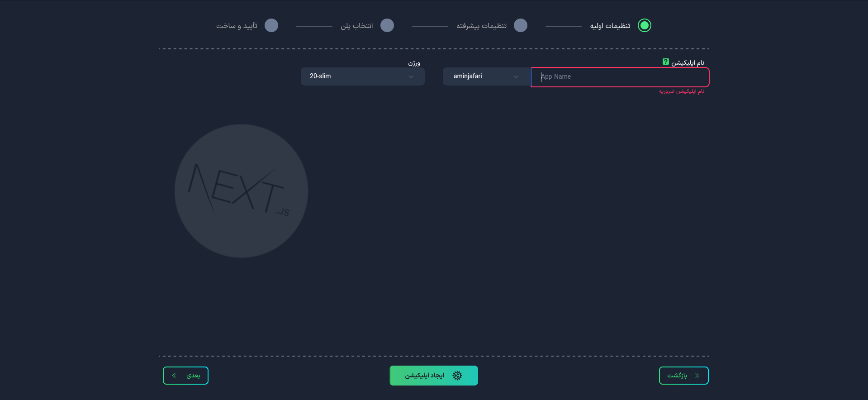Open the 20-slim version dropdown
The image size is (868, 400).
point(363,76)
